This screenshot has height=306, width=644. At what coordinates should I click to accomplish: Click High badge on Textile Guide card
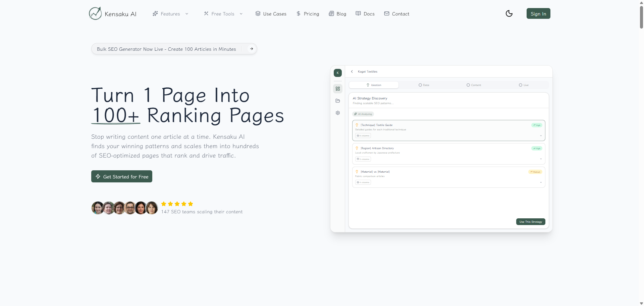[x=537, y=125]
